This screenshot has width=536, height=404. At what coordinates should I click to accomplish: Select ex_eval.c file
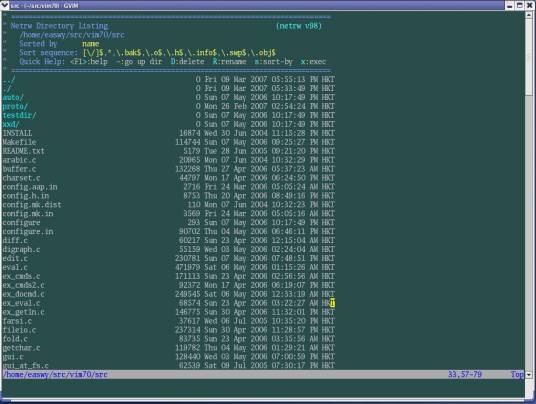(21, 303)
